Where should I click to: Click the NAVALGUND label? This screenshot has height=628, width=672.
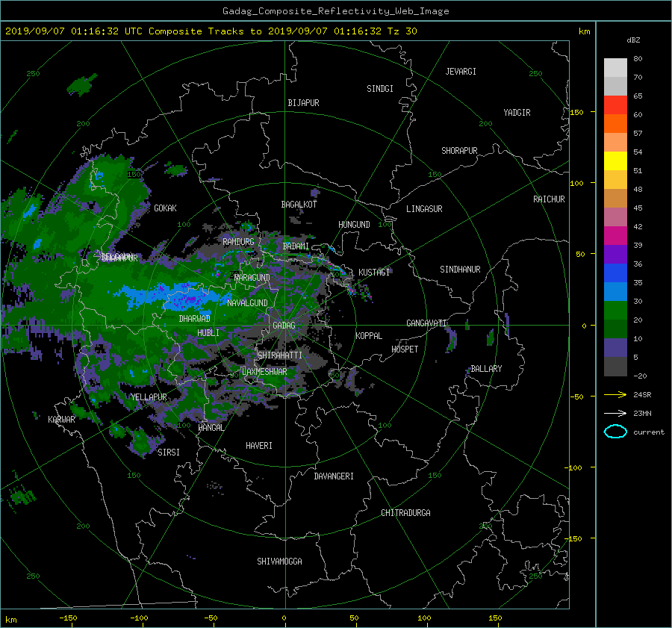247,303
